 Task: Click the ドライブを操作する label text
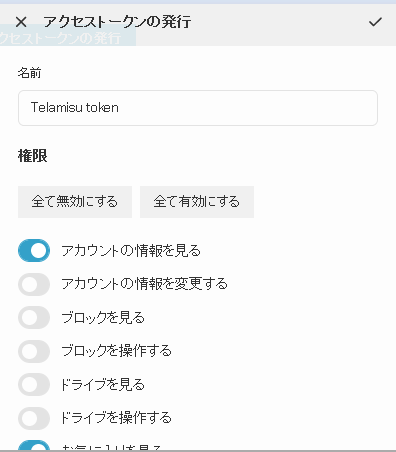click(x=116, y=418)
